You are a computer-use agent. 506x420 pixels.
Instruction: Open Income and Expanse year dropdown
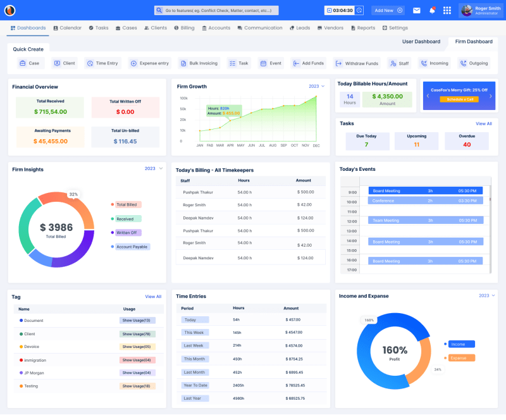486,295
